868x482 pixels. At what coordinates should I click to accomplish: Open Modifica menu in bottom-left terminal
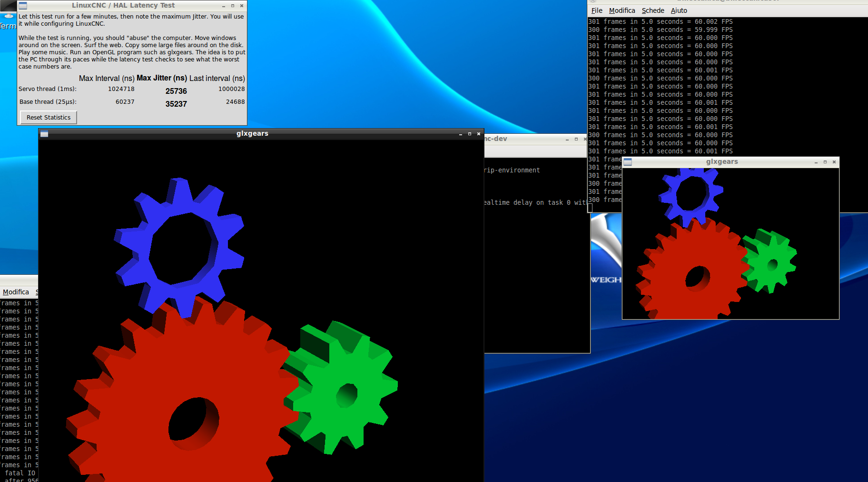[16, 292]
